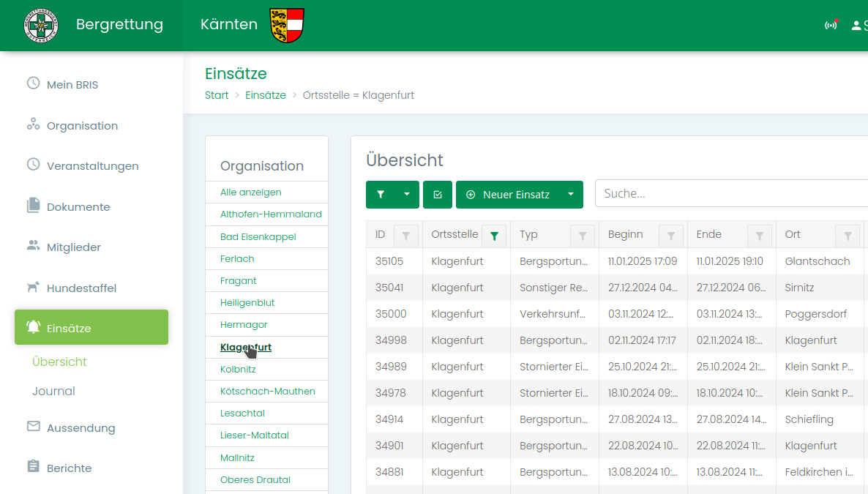Click the Start breadcrumb link
The image size is (868, 494).
tap(217, 95)
